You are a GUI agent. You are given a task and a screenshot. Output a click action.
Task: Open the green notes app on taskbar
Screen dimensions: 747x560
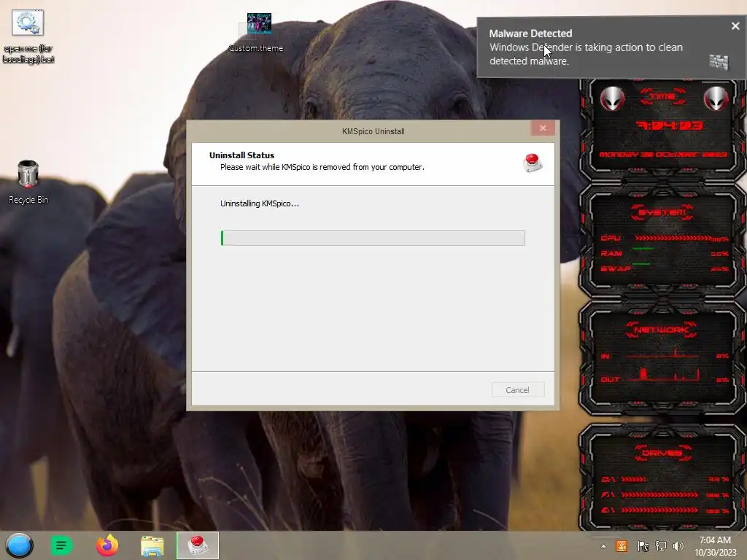tap(61, 545)
